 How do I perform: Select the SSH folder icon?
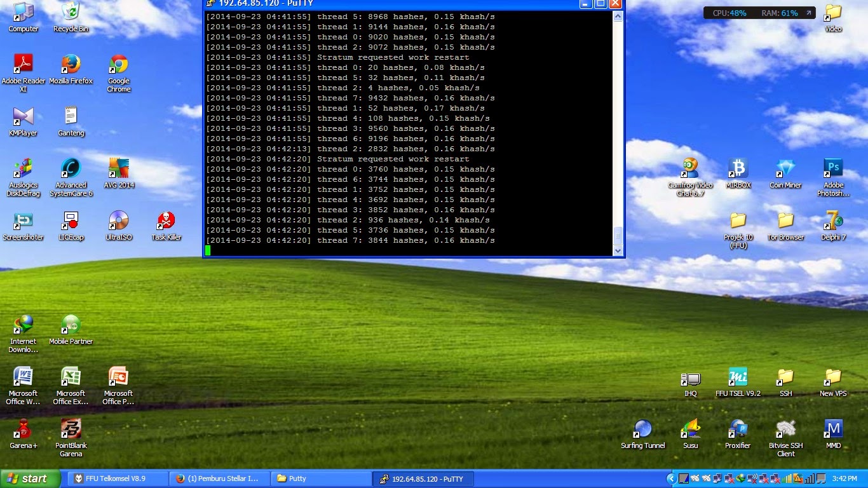tap(785, 382)
